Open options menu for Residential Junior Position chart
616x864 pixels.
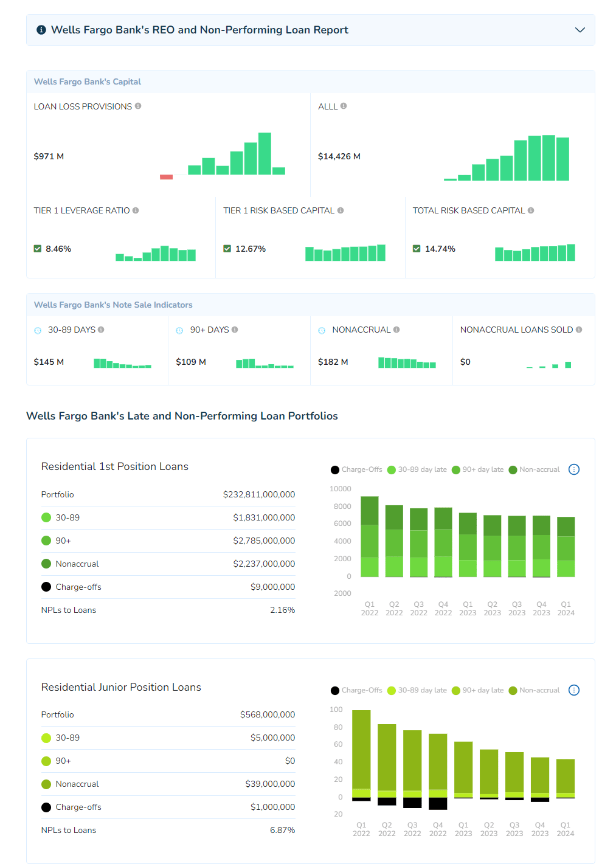(x=574, y=690)
